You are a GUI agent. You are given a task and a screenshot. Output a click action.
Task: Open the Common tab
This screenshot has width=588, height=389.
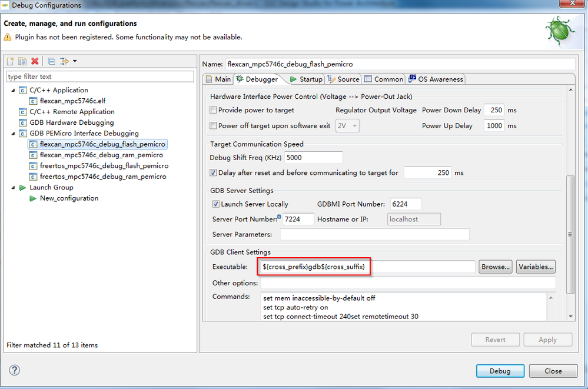pyautogui.click(x=384, y=79)
